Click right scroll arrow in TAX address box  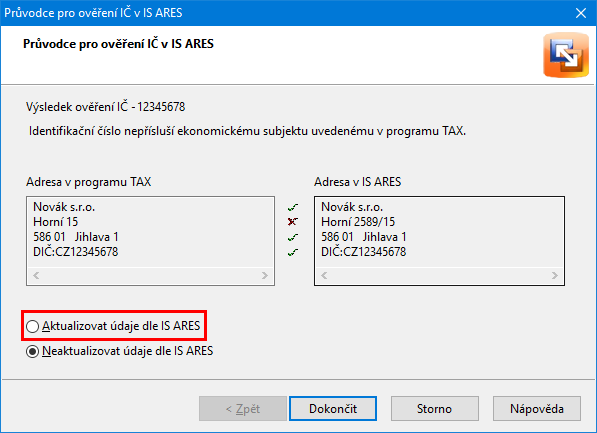coord(265,275)
